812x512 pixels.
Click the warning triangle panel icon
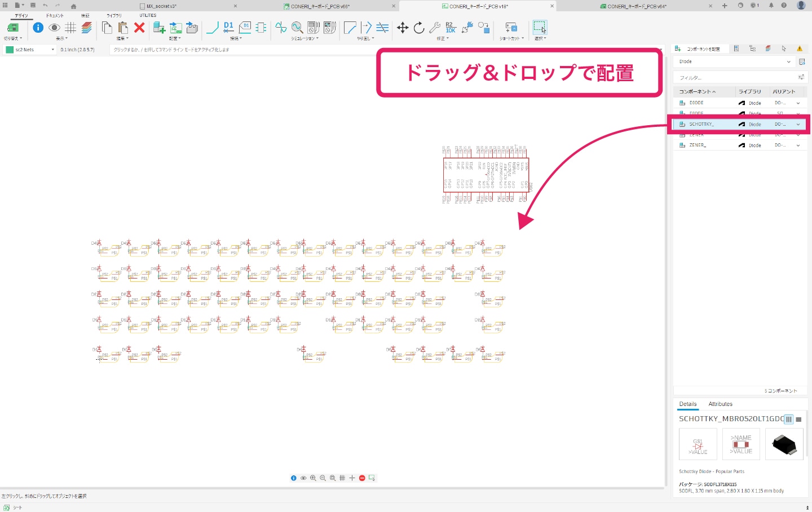tap(799, 49)
